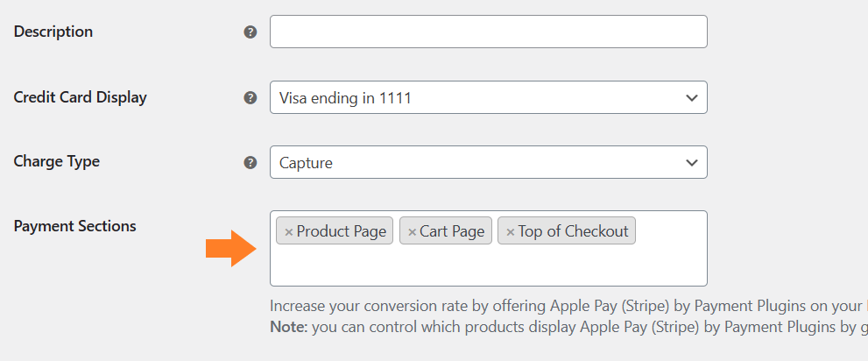Click the Description field label
Viewport: 868px width, 361px height.
pos(53,32)
